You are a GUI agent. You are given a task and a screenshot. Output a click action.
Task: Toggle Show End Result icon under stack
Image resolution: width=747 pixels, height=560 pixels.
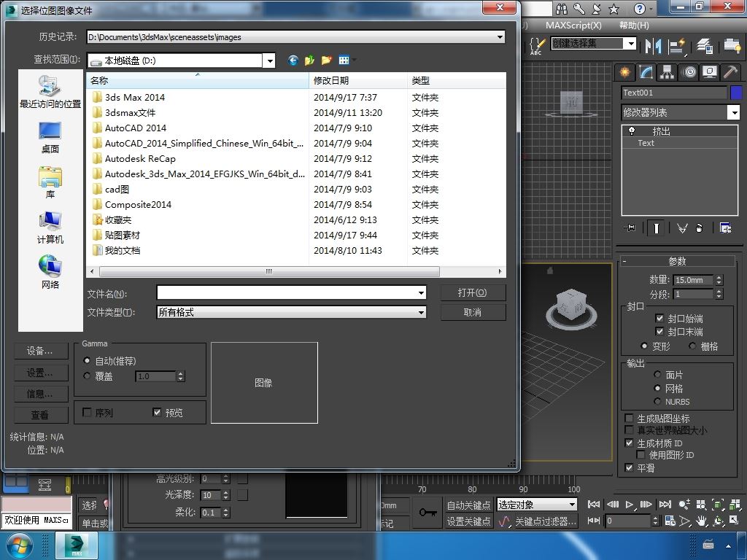(656, 228)
